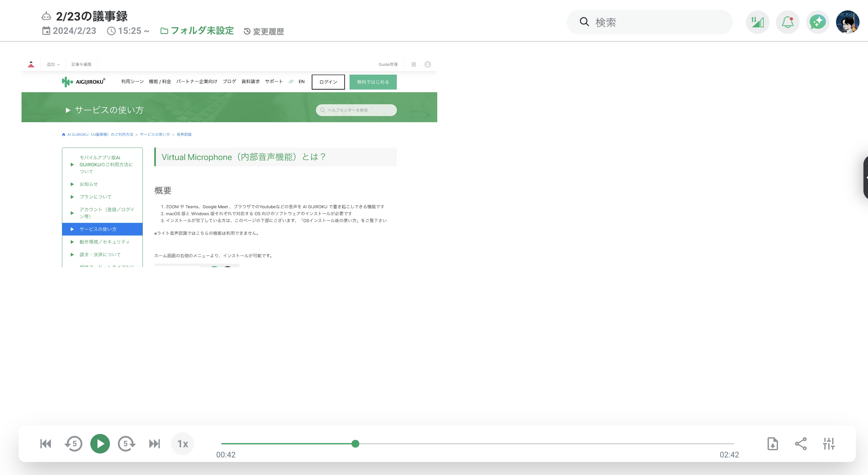Click the home breadcrumb AI GIJIROKU link
Viewport: 868px width, 475px height.
click(x=100, y=134)
